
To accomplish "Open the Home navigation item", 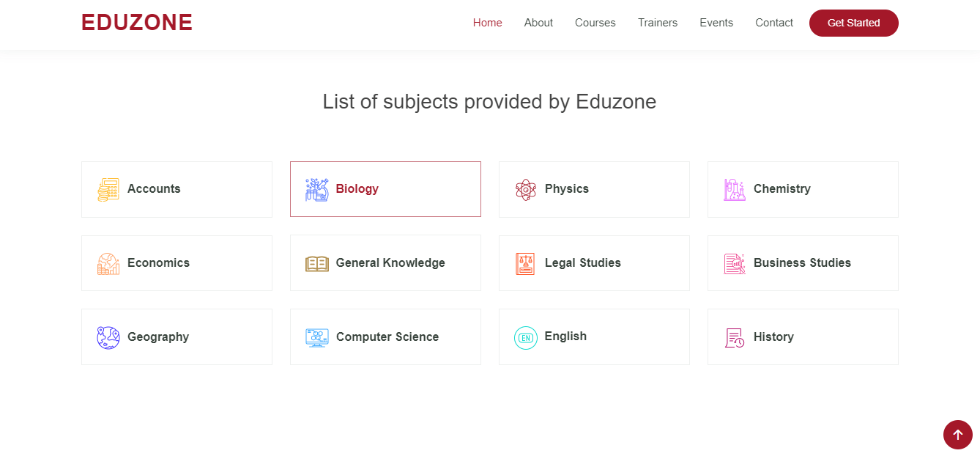I will click(x=488, y=23).
